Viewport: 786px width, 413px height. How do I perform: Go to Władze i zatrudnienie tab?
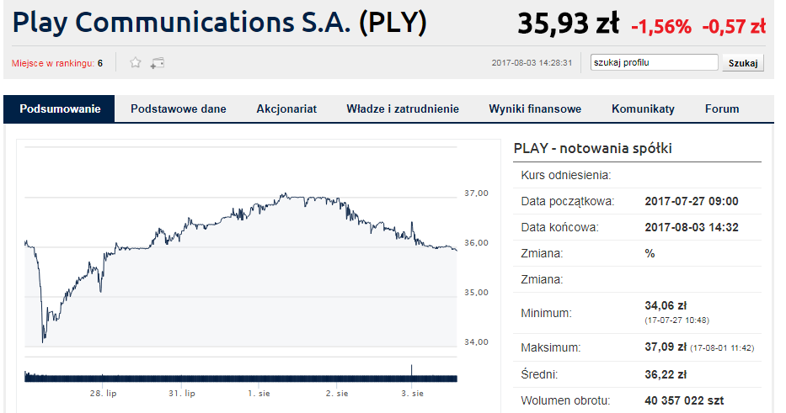pos(402,109)
